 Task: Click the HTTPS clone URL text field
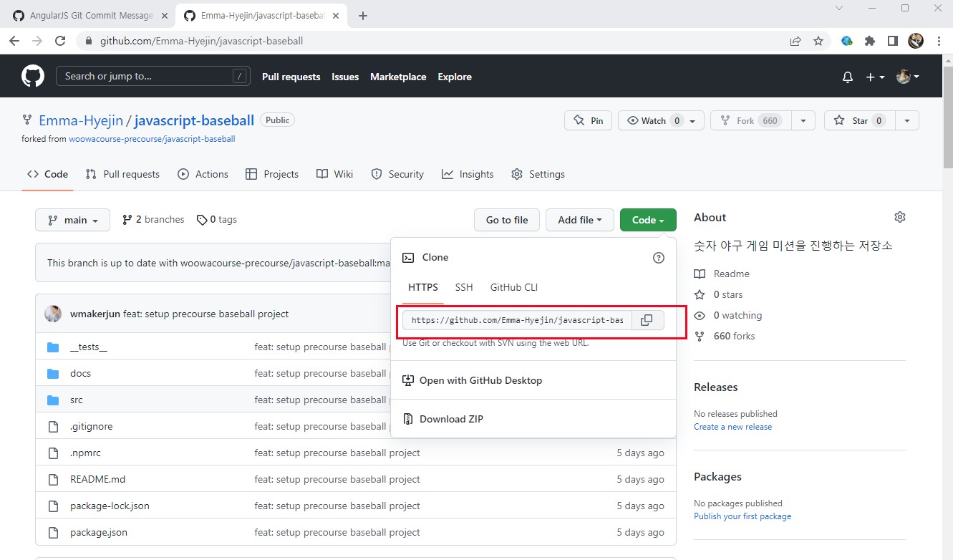[x=517, y=320]
